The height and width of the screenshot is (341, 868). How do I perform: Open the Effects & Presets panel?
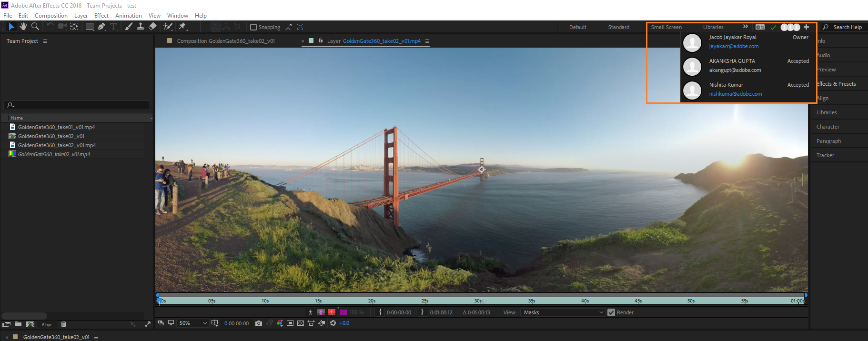pyautogui.click(x=837, y=84)
